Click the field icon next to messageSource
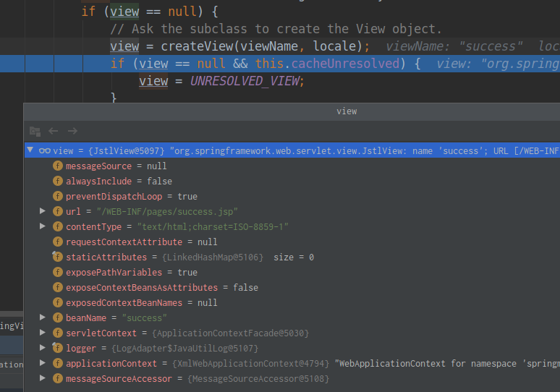 pos(58,166)
